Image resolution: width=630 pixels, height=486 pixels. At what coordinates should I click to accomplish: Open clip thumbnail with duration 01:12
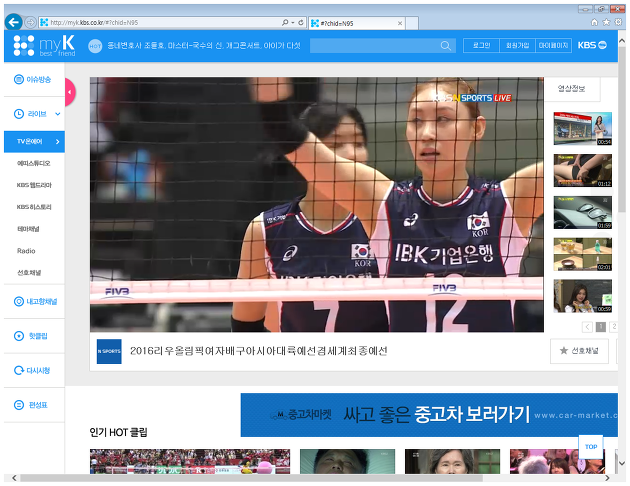583,170
